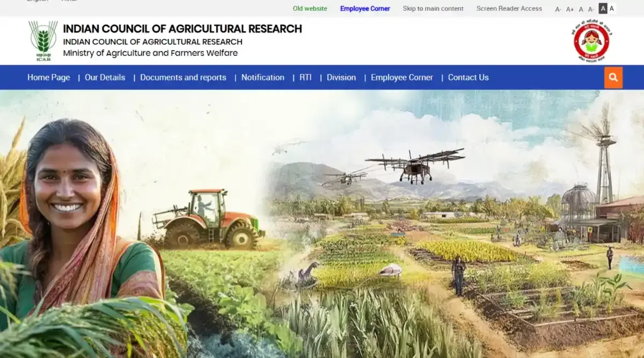This screenshot has width=644, height=358.
Task: Go to Contact Us page
Action: (x=468, y=77)
